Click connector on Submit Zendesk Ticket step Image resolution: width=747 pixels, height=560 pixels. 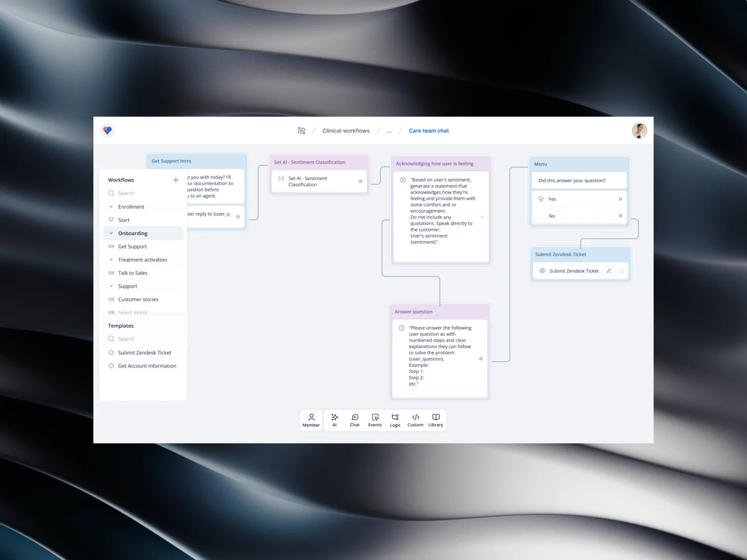click(x=622, y=271)
